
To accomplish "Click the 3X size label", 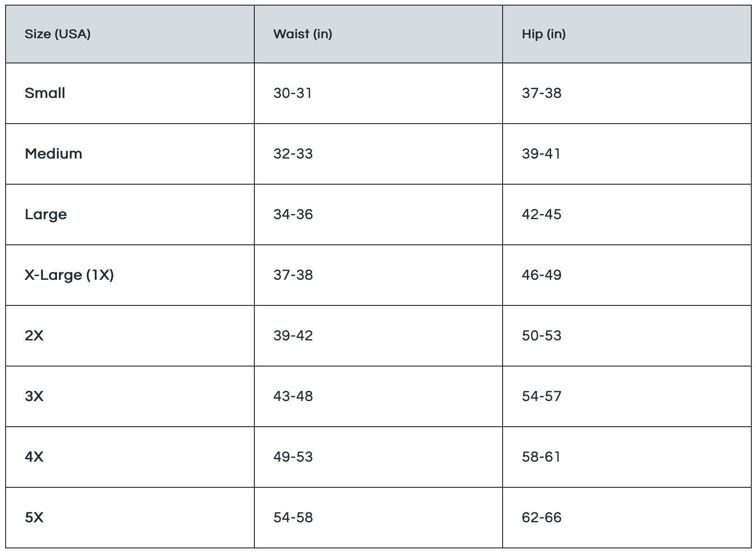I will point(34,396).
